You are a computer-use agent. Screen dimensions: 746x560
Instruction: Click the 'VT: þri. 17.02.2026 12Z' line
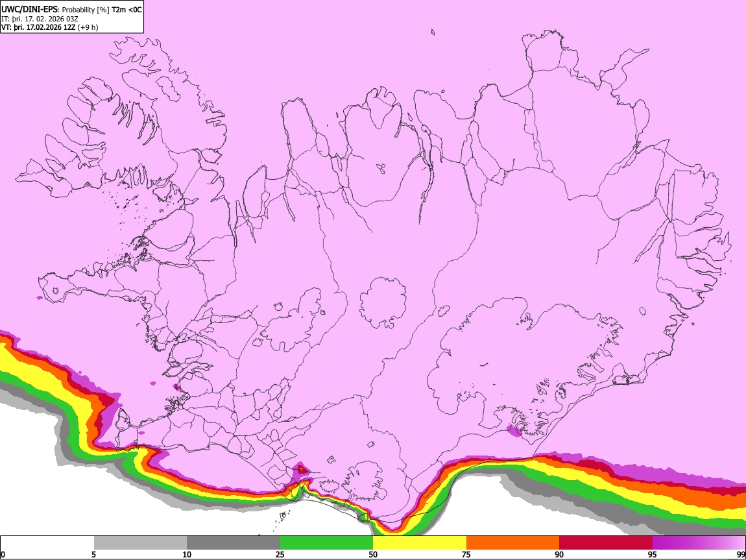38,27
